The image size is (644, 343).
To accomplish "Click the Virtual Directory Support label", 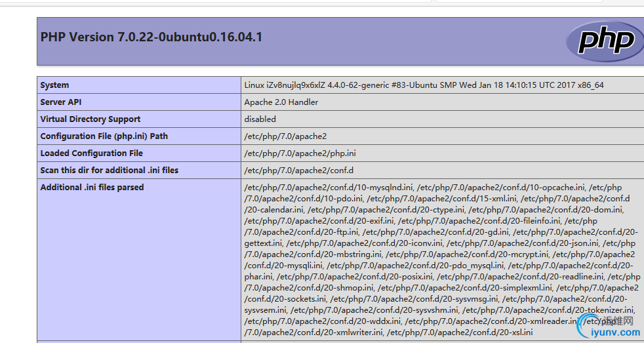I will pyautogui.click(x=91, y=119).
